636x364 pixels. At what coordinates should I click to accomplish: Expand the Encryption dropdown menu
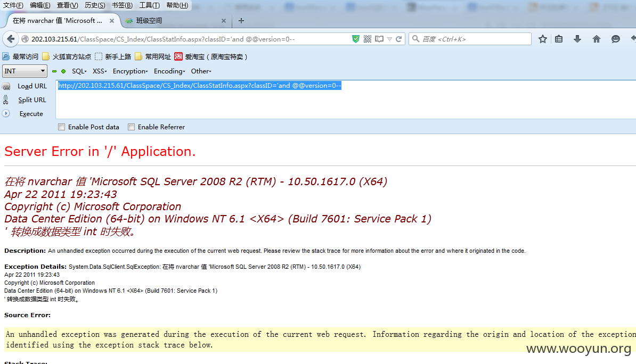point(130,71)
